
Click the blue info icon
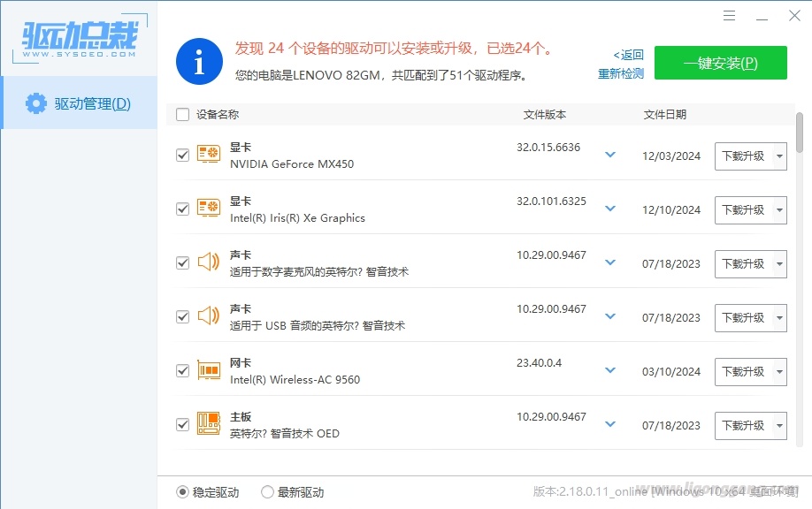coord(199,62)
